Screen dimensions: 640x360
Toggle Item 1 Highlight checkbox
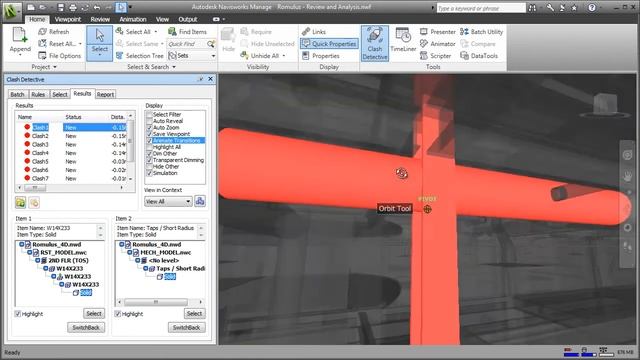click(18, 314)
